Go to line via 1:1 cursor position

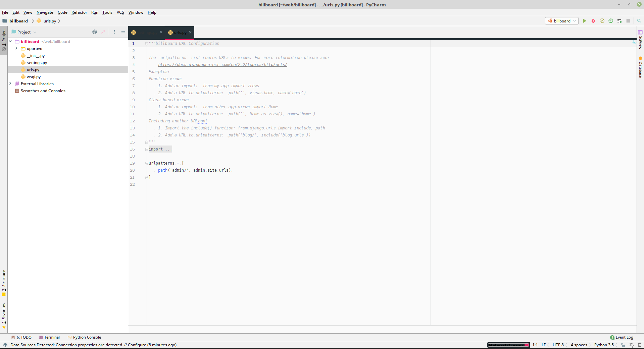535,345
